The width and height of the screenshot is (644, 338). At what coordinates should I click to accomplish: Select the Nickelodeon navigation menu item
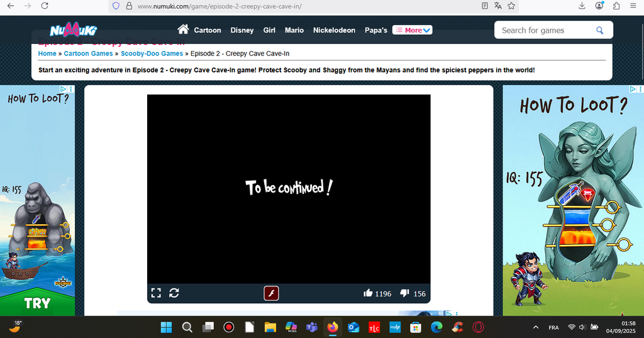coord(334,30)
